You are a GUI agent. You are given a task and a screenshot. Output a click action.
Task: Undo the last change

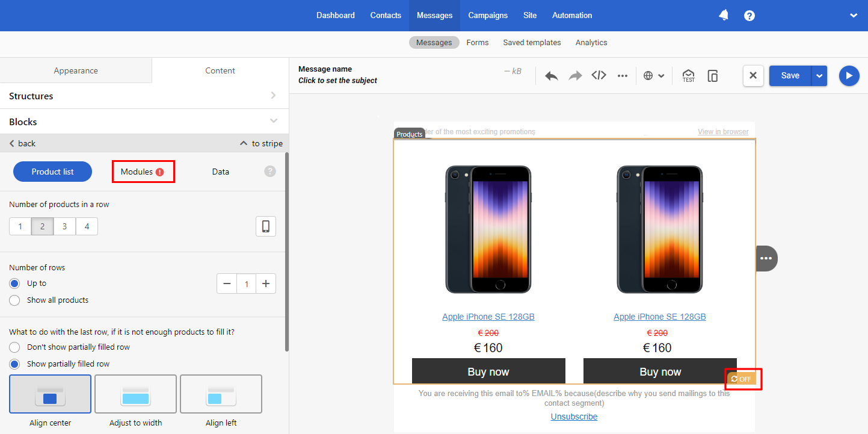click(552, 76)
